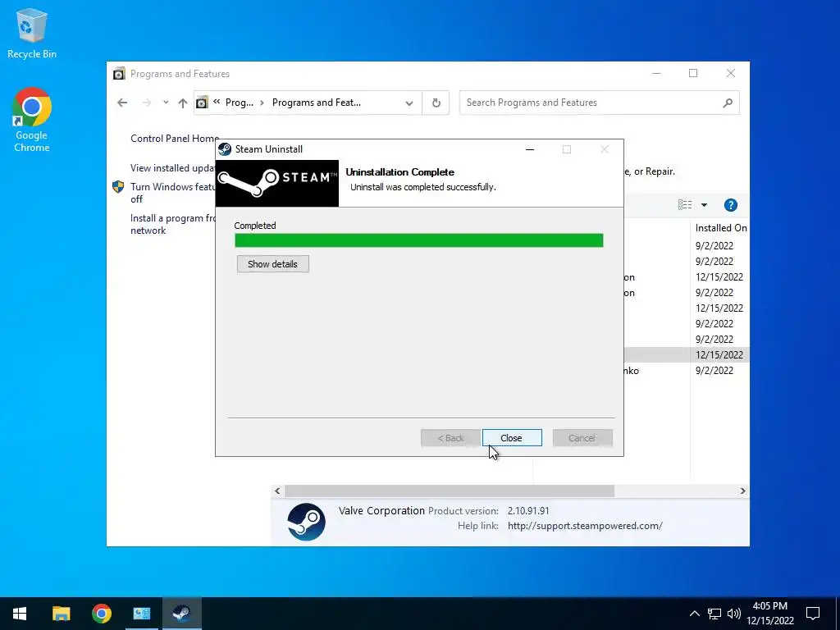Open the Control Panel Home link
The height and width of the screenshot is (630, 840).
(175, 139)
